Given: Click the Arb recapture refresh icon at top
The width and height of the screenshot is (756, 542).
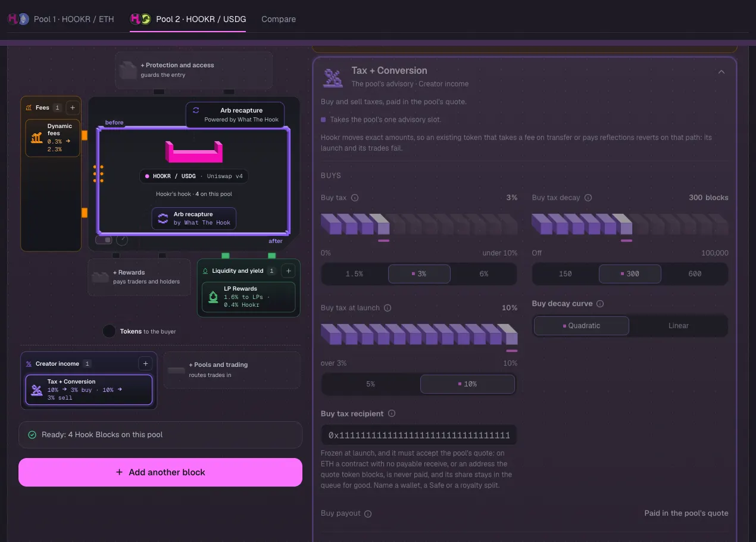Looking at the screenshot, I should [196, 110].
